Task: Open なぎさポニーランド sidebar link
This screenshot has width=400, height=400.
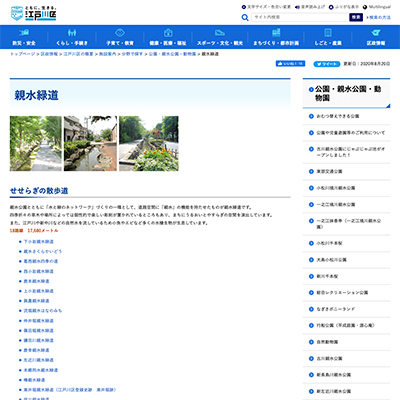Action: pyautogui.click(x=336, y=309)
